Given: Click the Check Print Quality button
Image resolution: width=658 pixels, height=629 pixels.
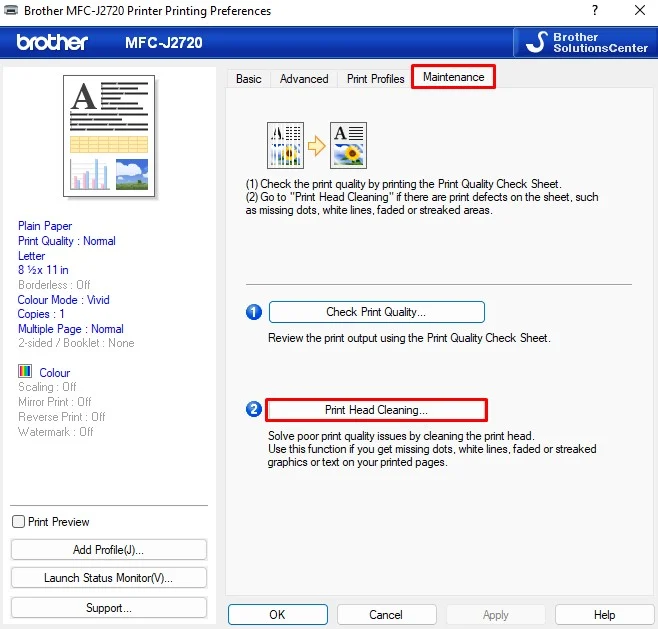Looking at the screenshot, I should coord(376,312).
